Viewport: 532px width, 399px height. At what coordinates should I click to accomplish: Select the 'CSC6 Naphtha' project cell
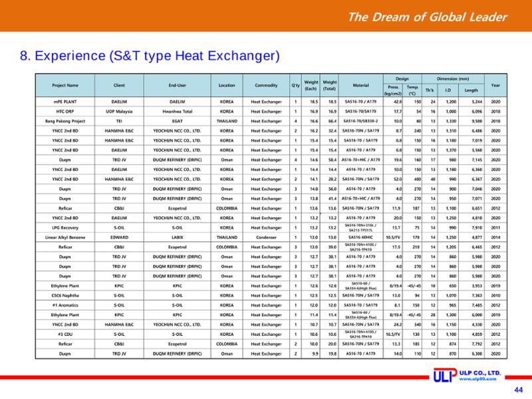pos(65,295)
